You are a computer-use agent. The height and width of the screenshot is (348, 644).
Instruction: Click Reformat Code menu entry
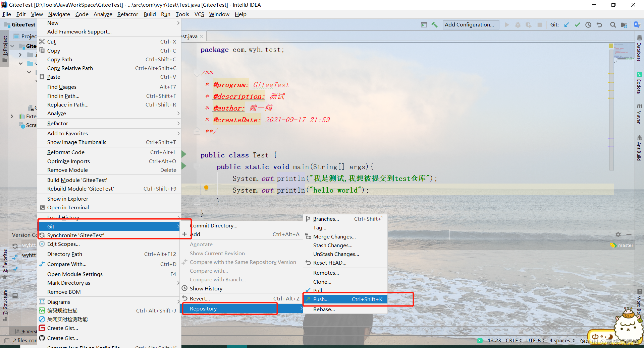109,152
